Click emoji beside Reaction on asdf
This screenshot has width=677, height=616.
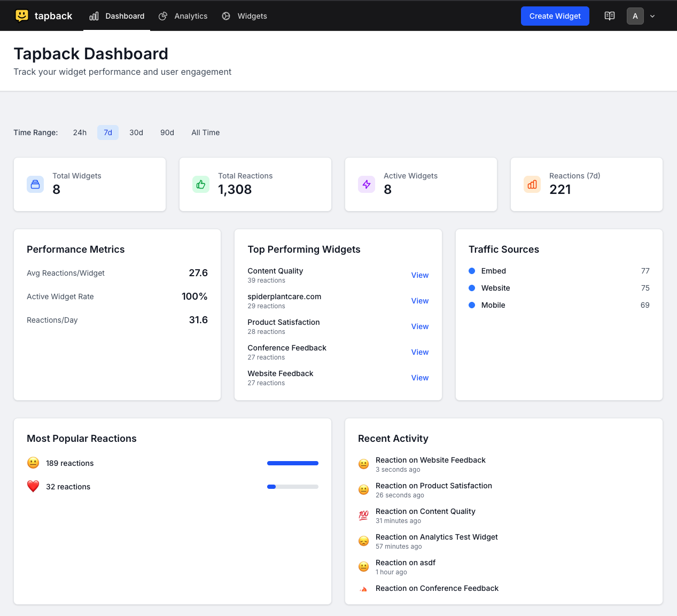364,567
